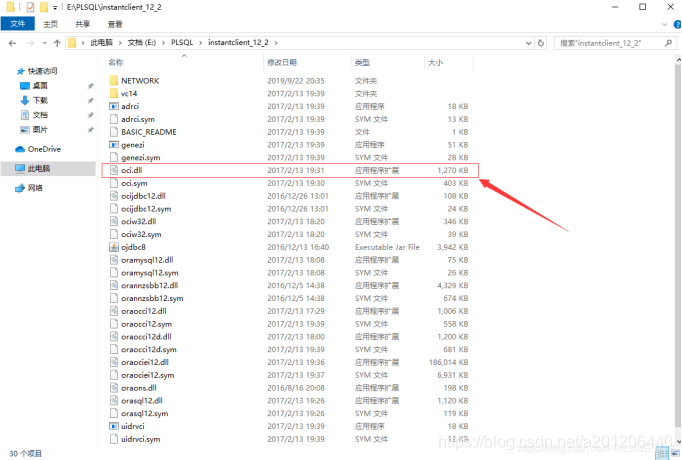Click the genezi application icon
Screen dimensions: 682x460
tap(114, 145)
